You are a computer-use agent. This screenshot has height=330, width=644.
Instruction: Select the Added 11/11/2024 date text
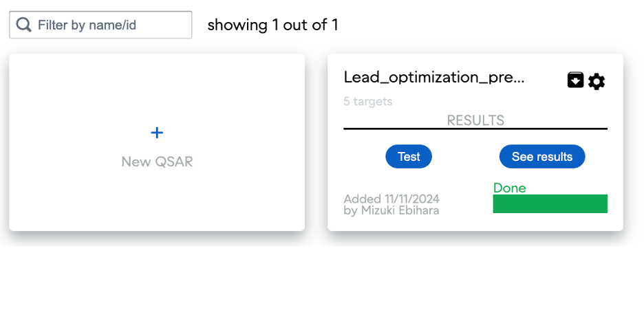click(391, 199)
